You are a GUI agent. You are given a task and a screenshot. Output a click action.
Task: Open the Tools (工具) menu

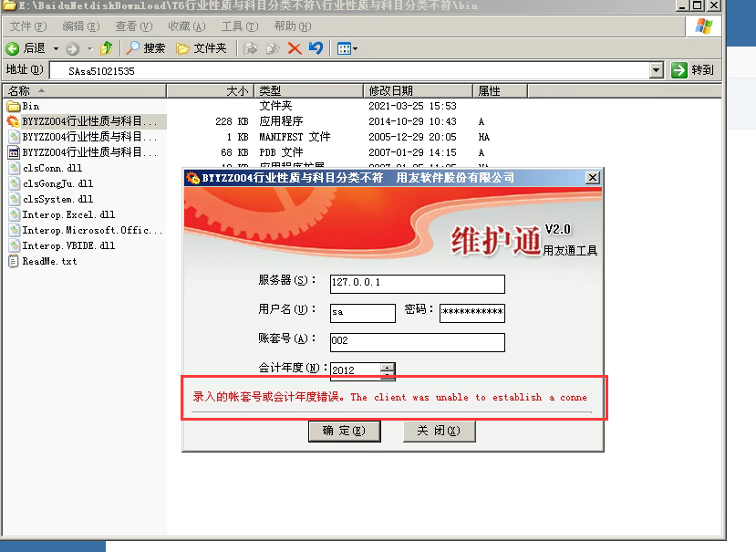[240, 26]
